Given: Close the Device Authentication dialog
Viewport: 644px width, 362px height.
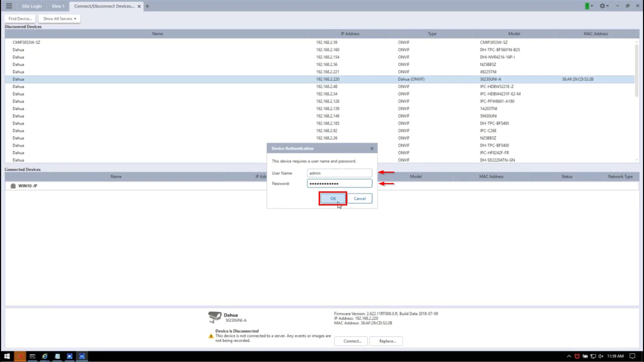Looking at the screenshot, I should [x=372, y=148].
